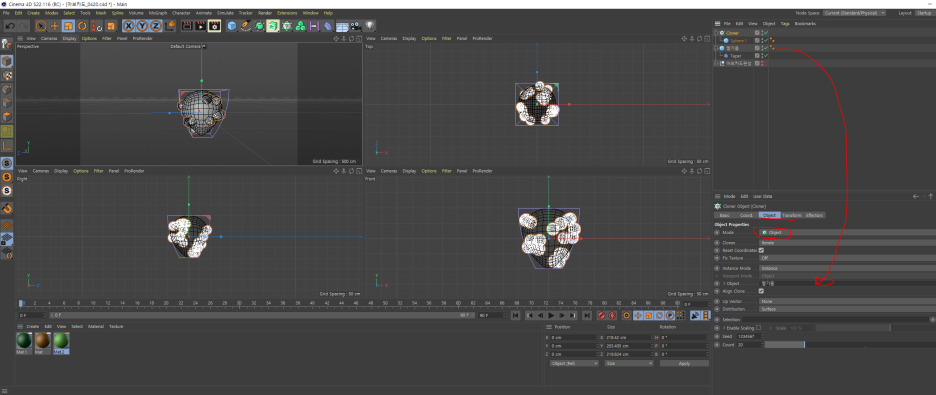Toggle the X axis lock icon
The image size is (936, 395).
(x=128, y=26)
